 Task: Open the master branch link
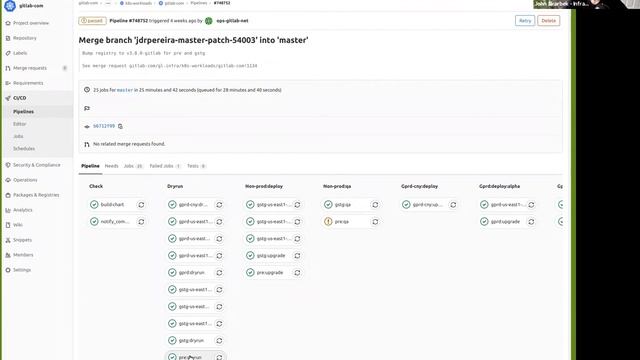click(x=125, y=90)
